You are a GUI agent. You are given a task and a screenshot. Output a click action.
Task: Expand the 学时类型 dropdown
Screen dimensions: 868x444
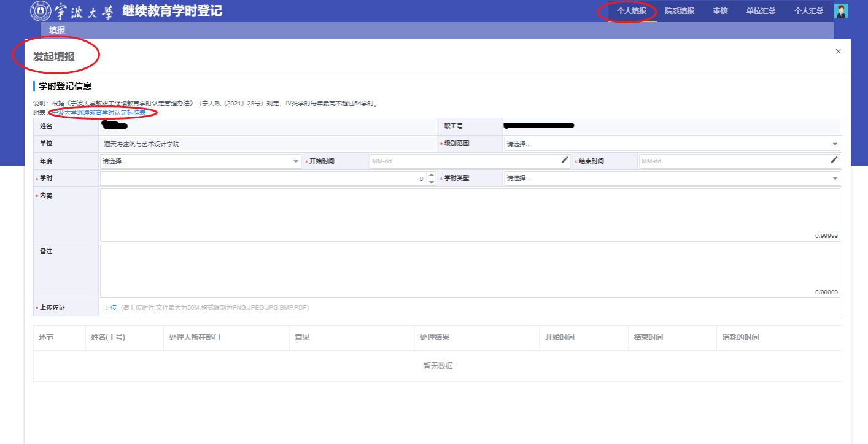point(672,178)
